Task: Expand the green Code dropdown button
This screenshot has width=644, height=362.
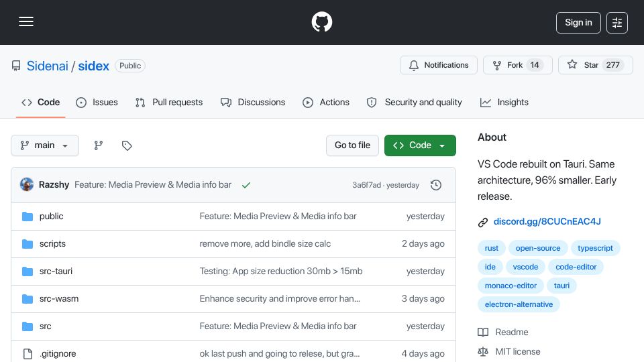Action: pos(420,145)
